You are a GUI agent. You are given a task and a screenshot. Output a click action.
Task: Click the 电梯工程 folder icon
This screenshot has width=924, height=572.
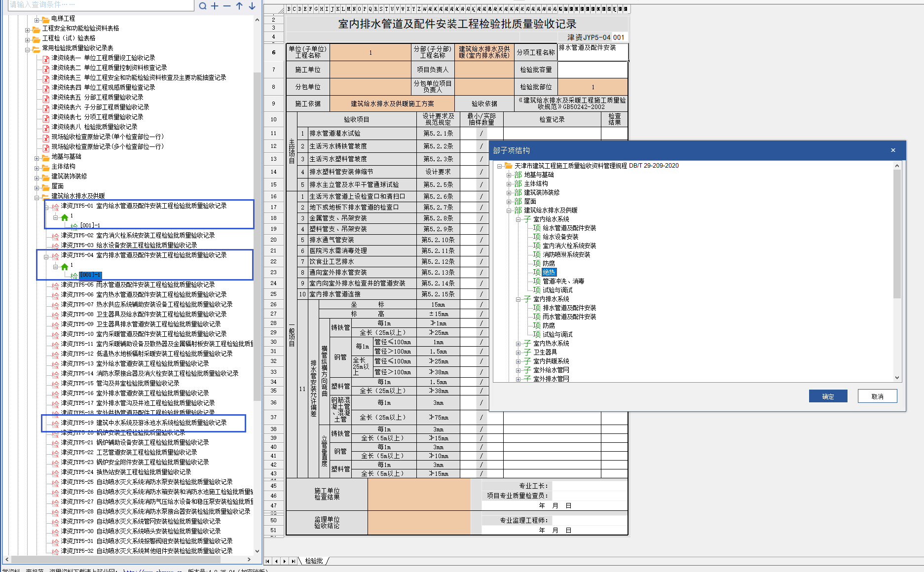pyautogui.click(x=45, y=19)
